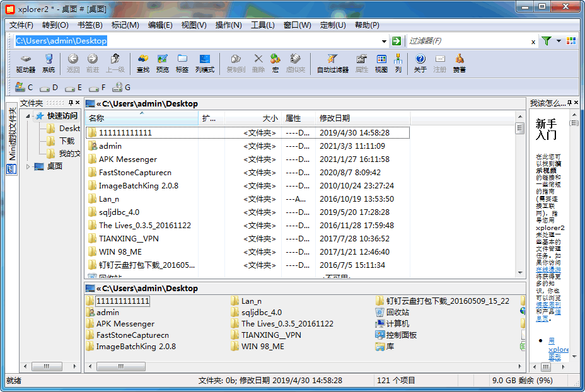Sort by the 修改日期 column header
This screenshot has width=585, height=392.
coord(362,118)
